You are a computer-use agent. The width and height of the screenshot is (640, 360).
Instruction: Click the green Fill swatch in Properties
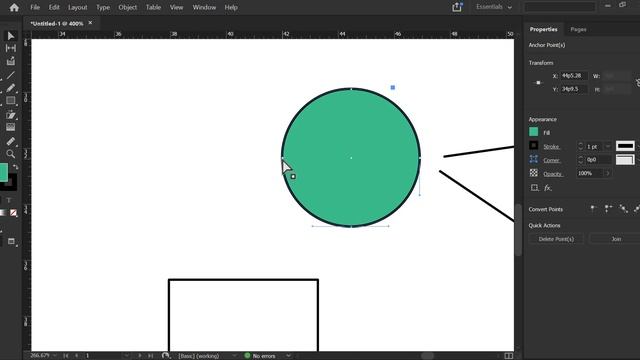533,132
